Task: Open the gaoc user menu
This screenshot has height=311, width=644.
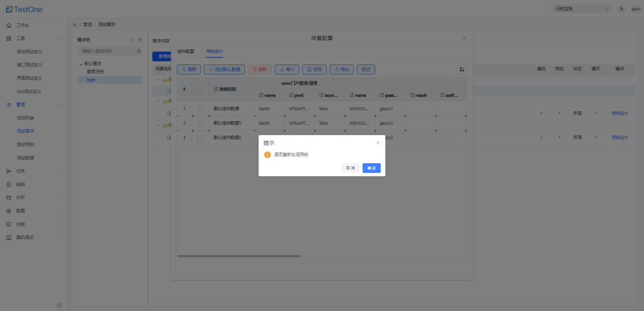Action: (x=636, y=9)
